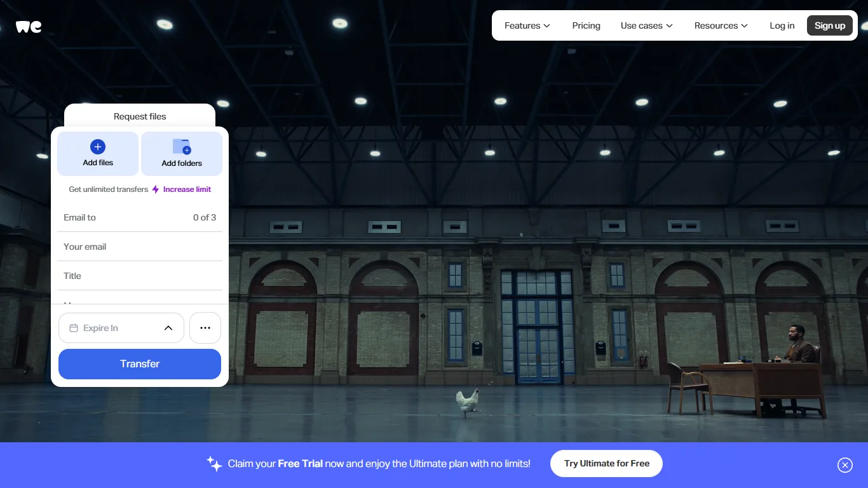Click the Your email input field
868x488 pixels.
140,247
